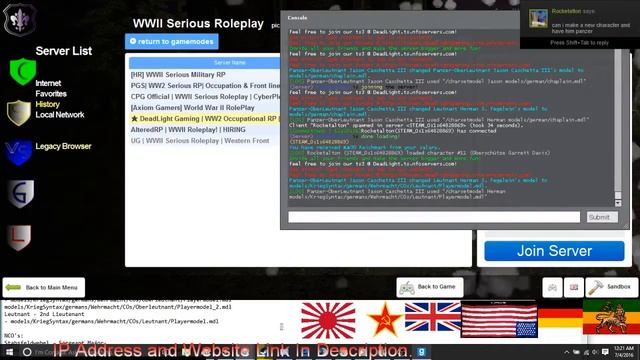Open the Sandbox gamemode selector
The width and height of the screenshot is (640, 360).
611,287
